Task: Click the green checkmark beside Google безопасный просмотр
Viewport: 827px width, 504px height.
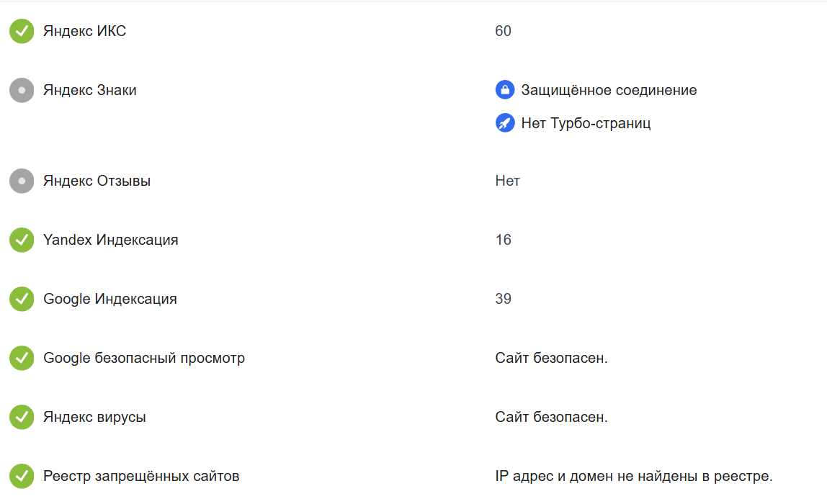Action: [x=22, y=358]
